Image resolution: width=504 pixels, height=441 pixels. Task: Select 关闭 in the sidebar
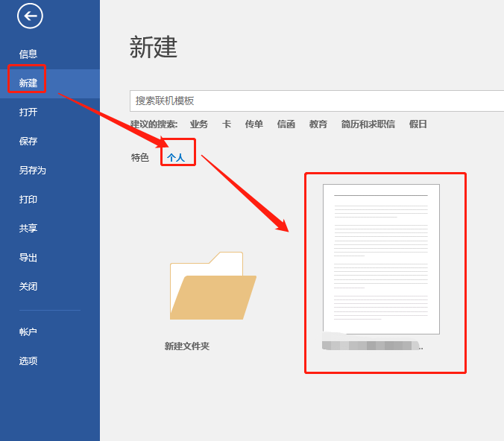point(28,287)
